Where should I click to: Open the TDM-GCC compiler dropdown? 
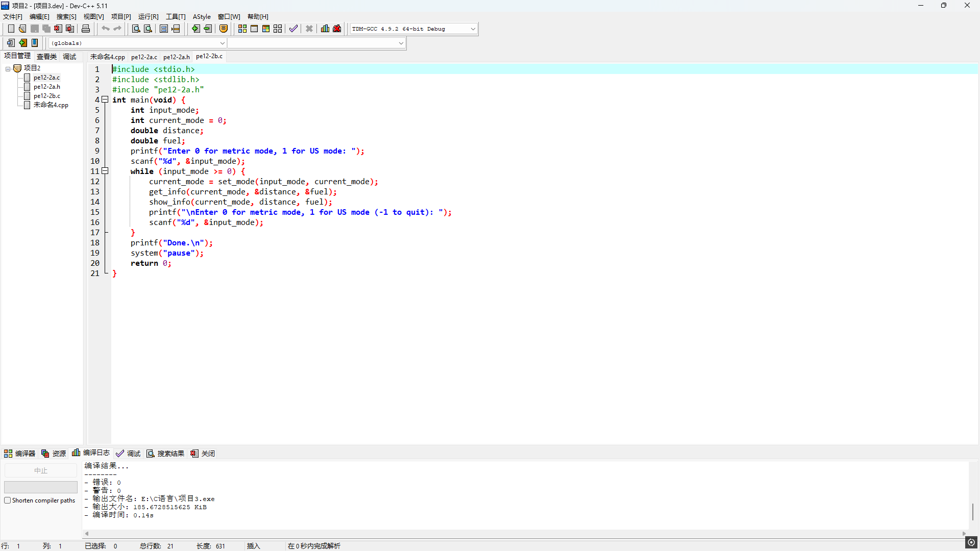473,29
